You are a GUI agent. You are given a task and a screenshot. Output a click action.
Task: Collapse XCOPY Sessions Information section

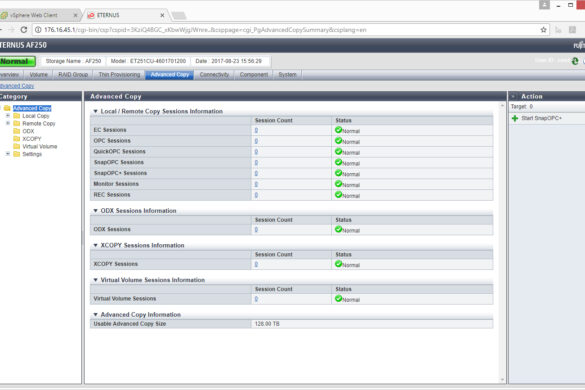tap(95, 245)
